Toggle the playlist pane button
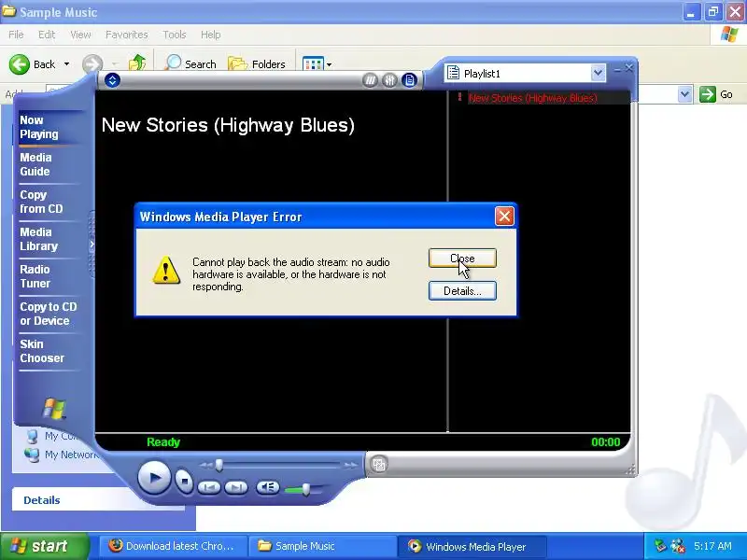 click(409, 80)
